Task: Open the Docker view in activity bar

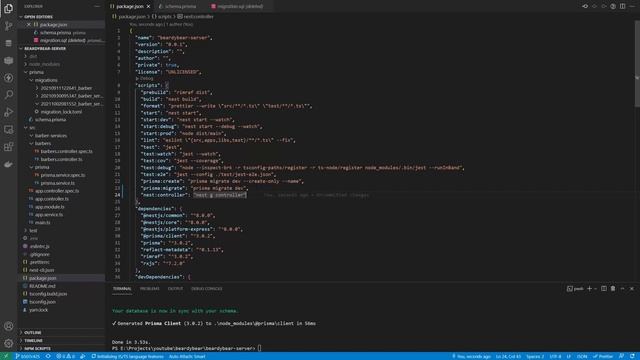Action: [x=8, y=164]
